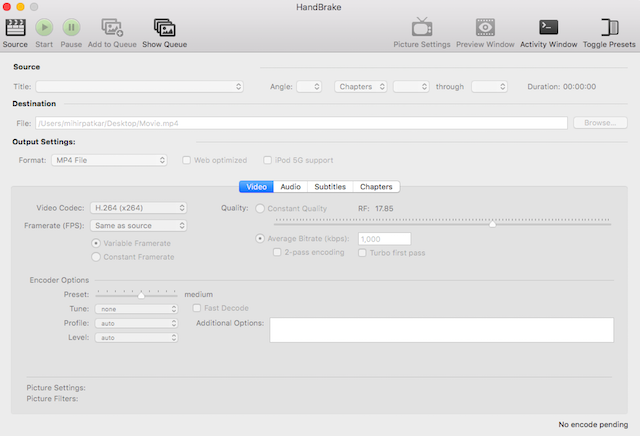The height and width of the screenshot is (436, 640).
Task: Click the 'No encode pending' status text
Action: [x=593, y=425]
